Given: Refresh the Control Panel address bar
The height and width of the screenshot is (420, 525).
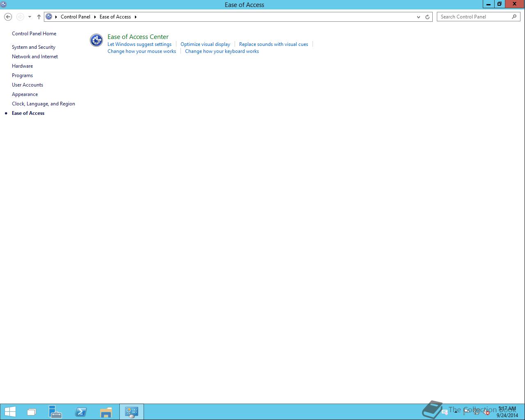Looking at the screenshot, I should (x=427, y=17).
